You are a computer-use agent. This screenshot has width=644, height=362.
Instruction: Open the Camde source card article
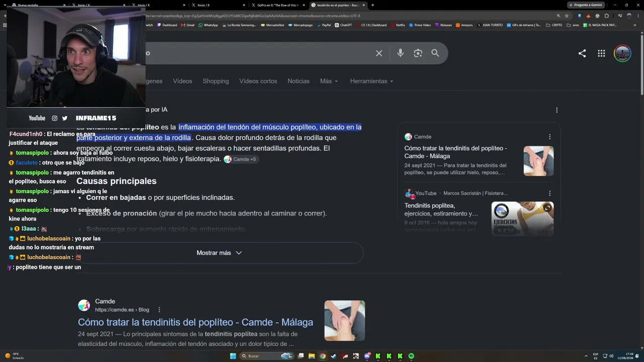pos(455,152)
